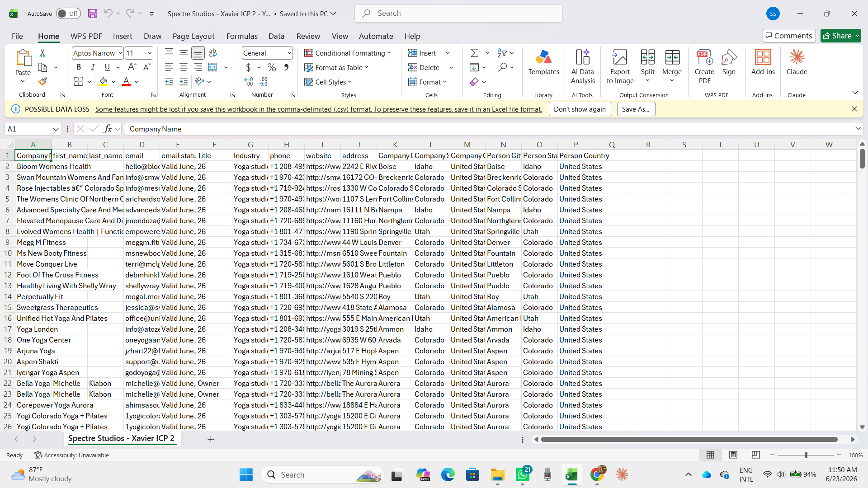Screen dimensions: 868x488
Task: Click Create PDF icon
Action: tap(704, 67)
